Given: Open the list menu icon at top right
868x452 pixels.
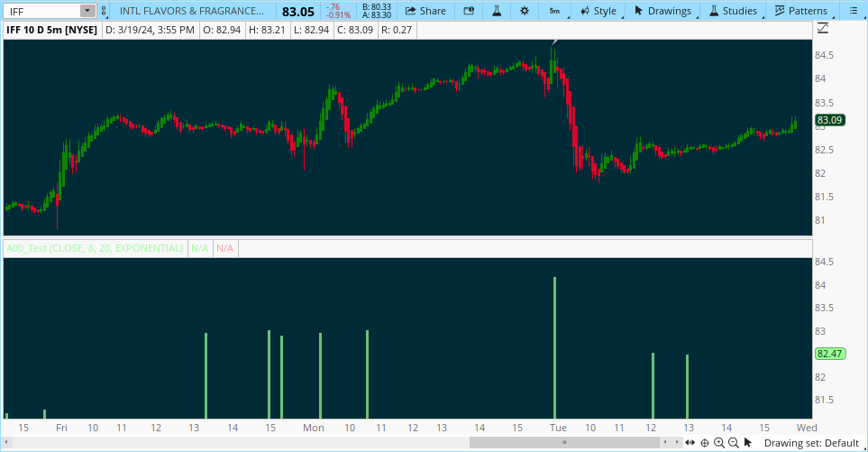Looking at the screenshot, I should tap(853, 11).
